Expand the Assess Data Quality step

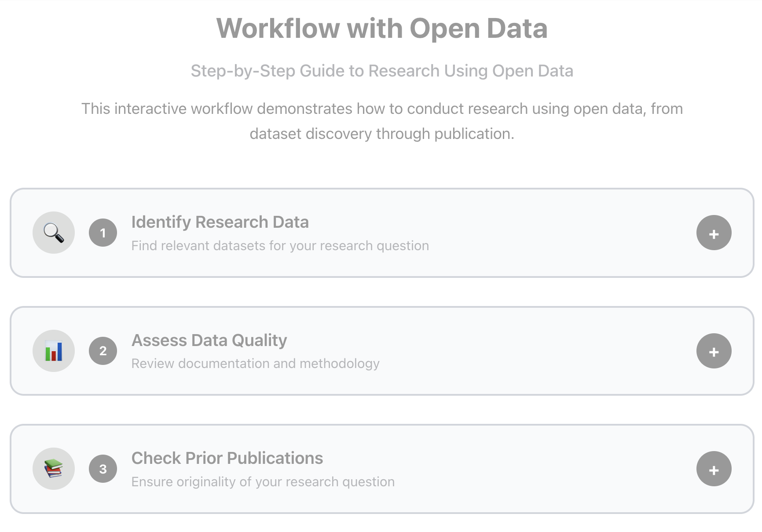714,351
